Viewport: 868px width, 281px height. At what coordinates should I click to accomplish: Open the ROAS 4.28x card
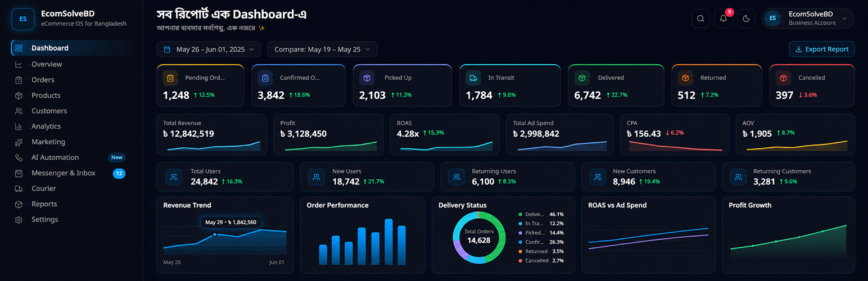click(445, 134)
